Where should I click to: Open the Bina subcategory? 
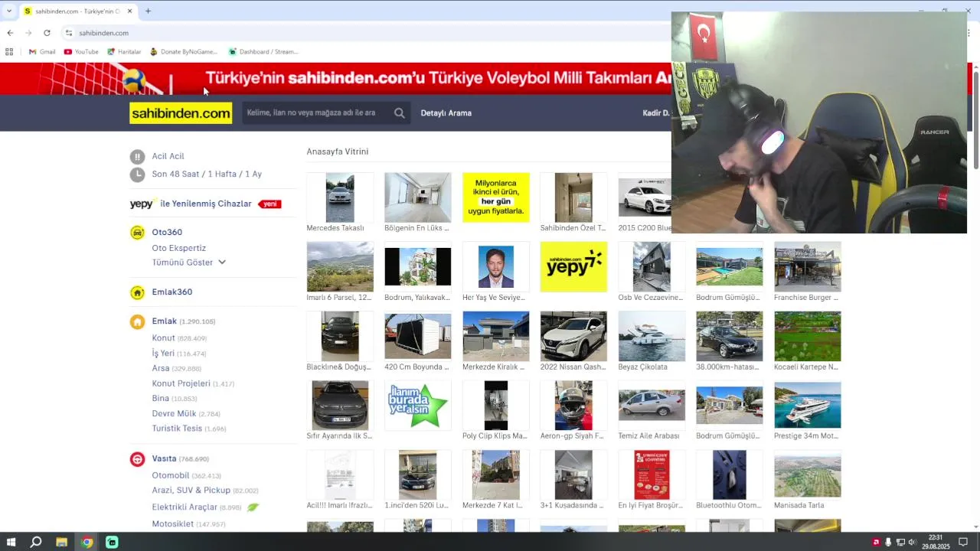160,399
